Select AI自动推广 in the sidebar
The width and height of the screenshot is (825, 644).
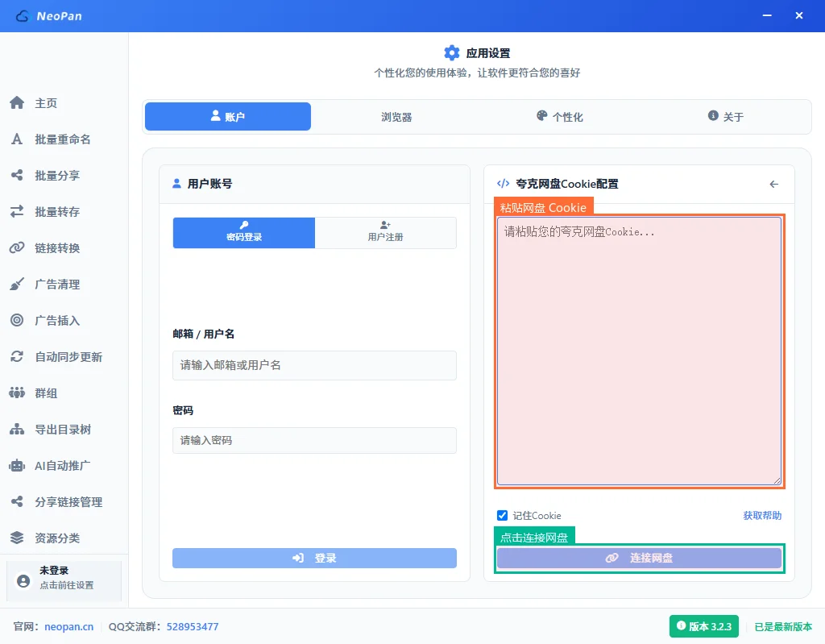point(64,466)
